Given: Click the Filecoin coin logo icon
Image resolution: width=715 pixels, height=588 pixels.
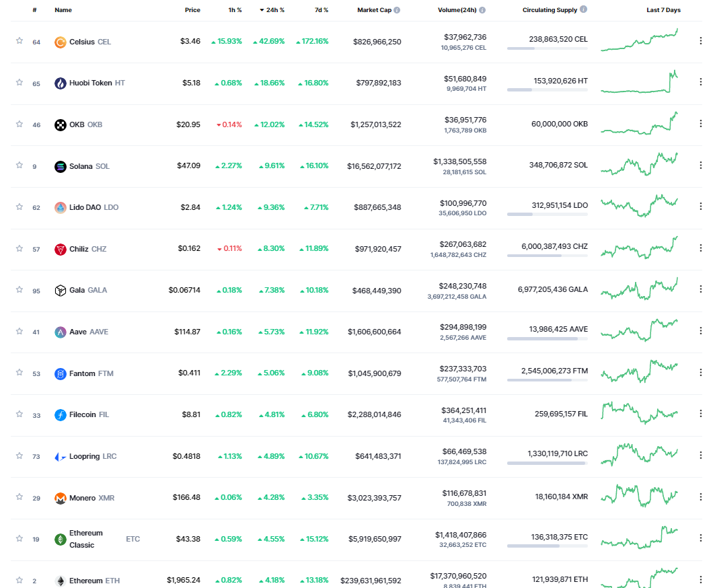Looking at the screenshot, I should point(60,415).
